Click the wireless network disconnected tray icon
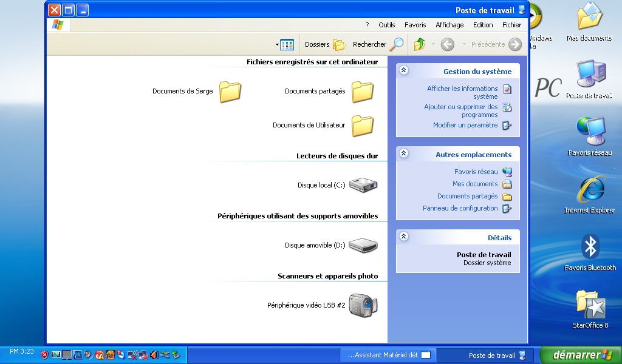Screen dimensions: 622x364 click(132, 355)
